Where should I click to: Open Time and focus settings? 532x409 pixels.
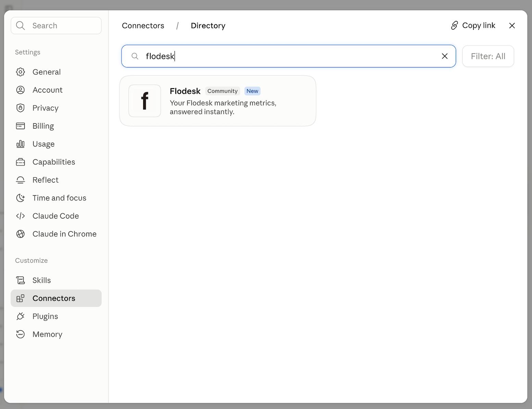pos(56,198)
